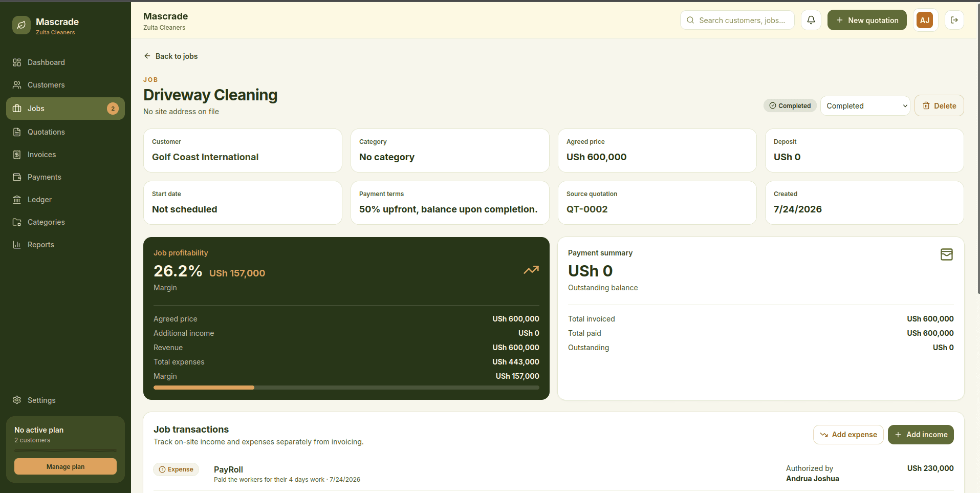Click the plan usage progress bar

[66, 451]
